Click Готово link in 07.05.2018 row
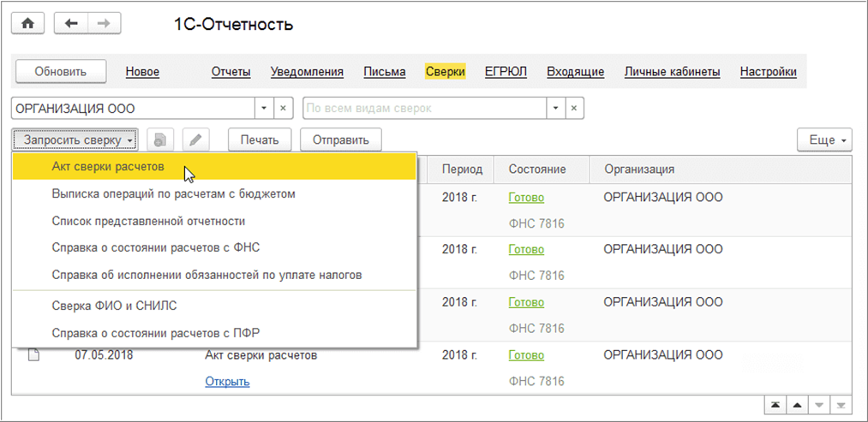The height and width of the screenshot is (422, 868). (x=526, y=355)
